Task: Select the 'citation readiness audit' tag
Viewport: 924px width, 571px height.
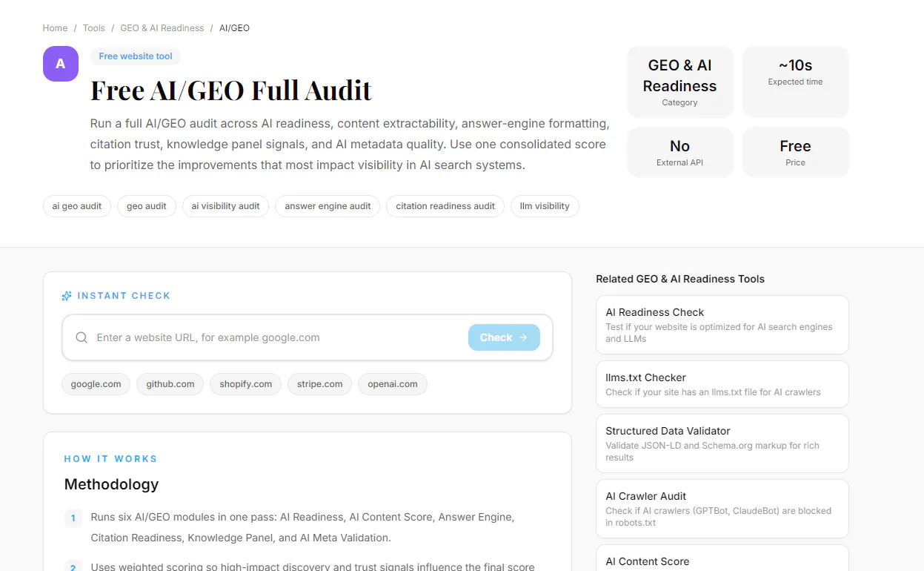Action: coord(445,206)
